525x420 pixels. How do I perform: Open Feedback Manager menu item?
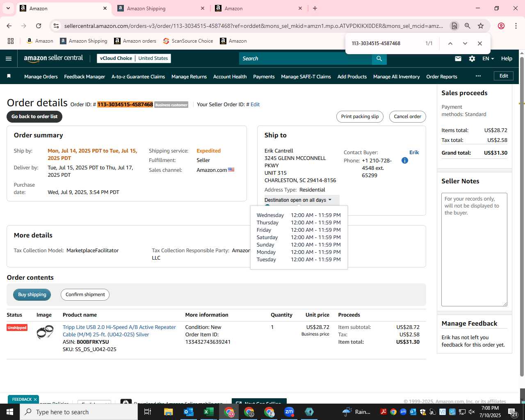click(x=84, y=77)
